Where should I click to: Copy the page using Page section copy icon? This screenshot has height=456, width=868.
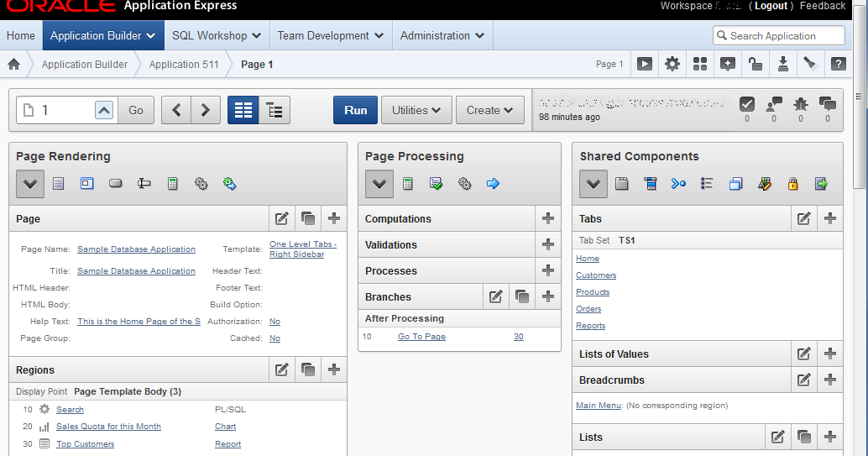(308, 218)
